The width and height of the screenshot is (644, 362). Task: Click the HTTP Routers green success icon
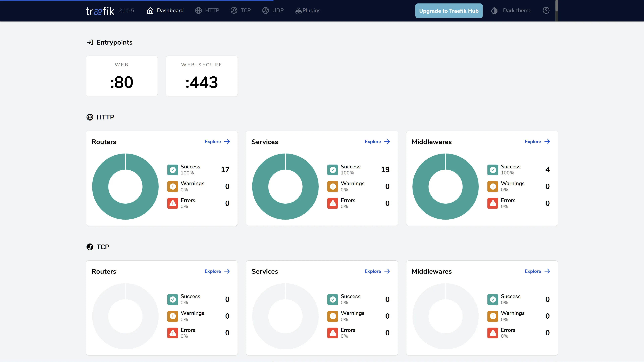pyautogui.click(x=173, y=170)
